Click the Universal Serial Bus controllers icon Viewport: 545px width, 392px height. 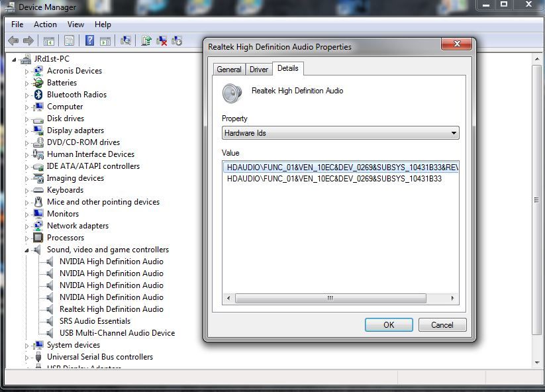click(x=38, y=357)
